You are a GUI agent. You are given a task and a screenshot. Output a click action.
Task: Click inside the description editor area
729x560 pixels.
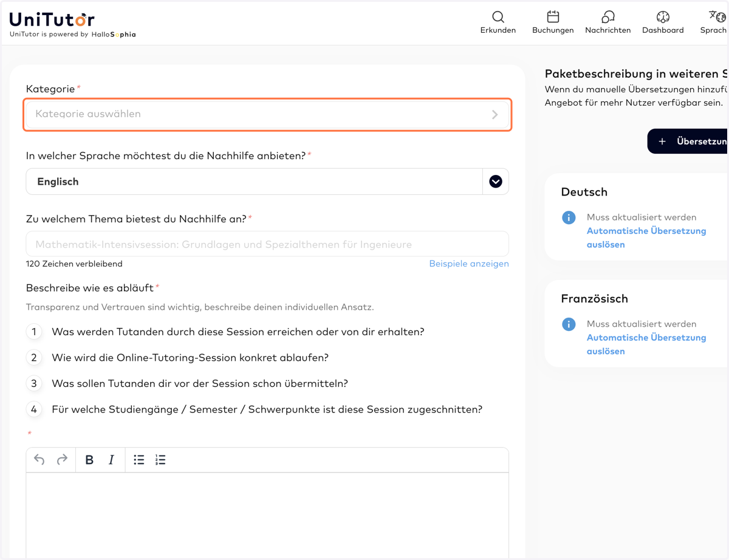click(x=267, y=515)
